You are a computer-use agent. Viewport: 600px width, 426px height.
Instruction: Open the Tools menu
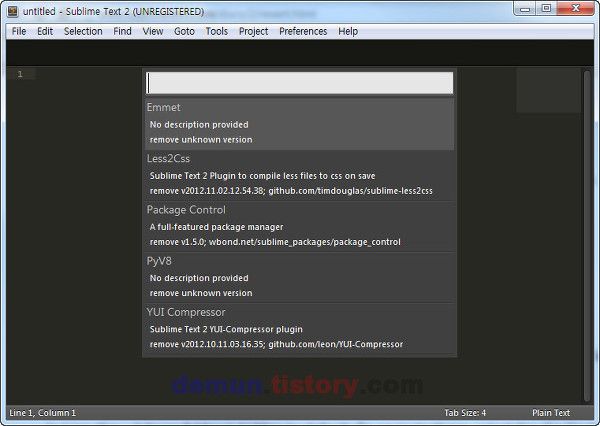coord(217,31)
